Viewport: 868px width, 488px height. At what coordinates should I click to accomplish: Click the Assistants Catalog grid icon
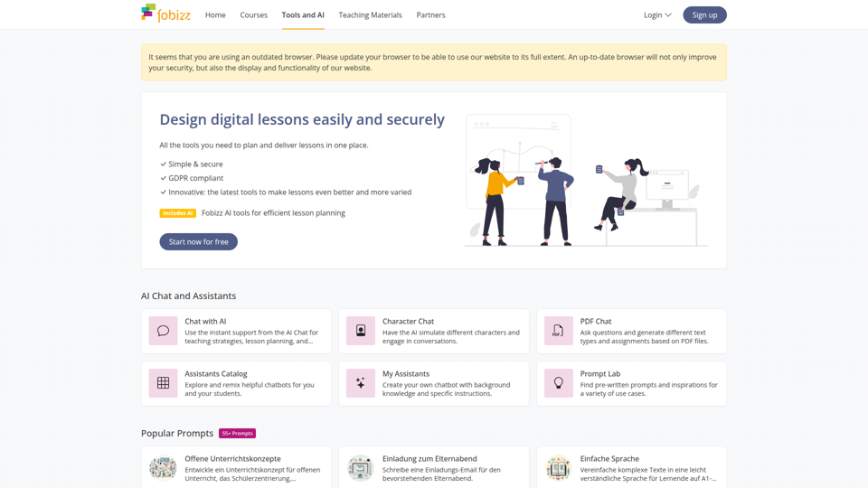point(163,383)
